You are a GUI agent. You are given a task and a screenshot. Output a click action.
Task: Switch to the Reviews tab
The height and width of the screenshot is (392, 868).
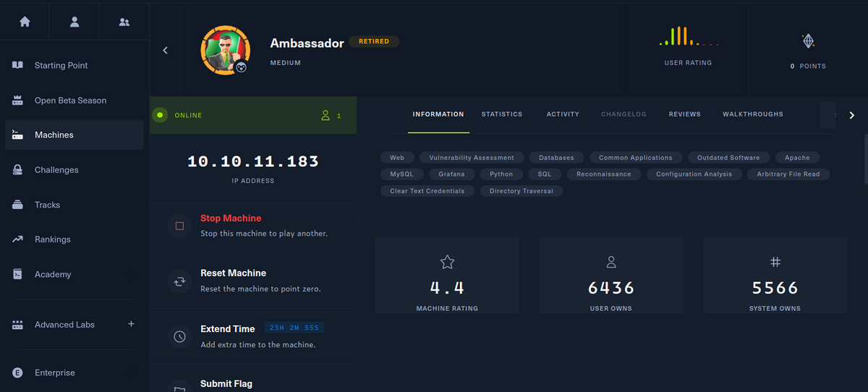coord(684,114)
